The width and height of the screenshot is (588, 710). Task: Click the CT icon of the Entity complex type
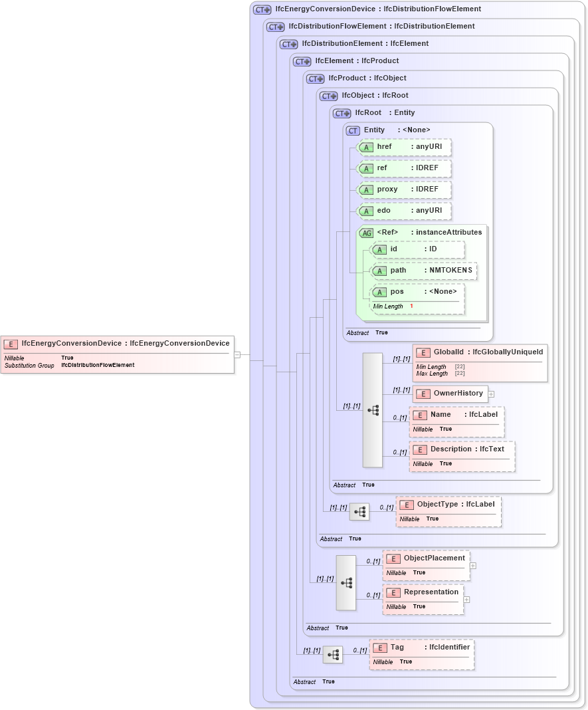coord(353,130)
